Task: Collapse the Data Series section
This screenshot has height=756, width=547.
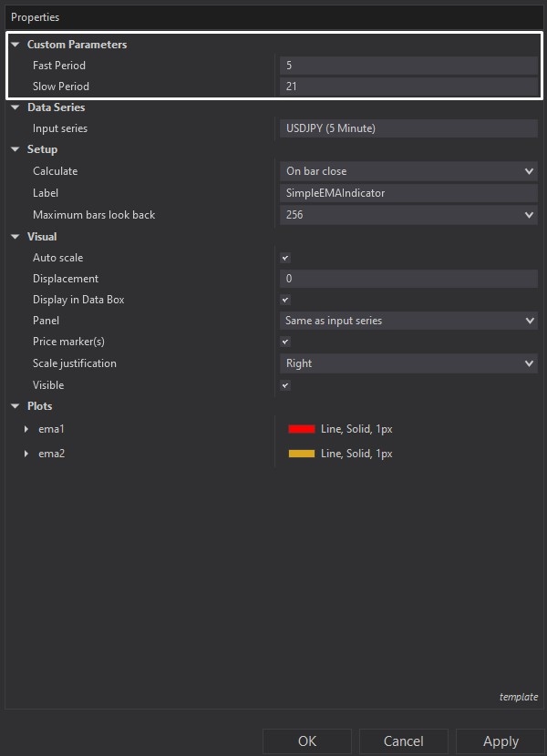Action: pyautogui.click(x=15, y=107)
